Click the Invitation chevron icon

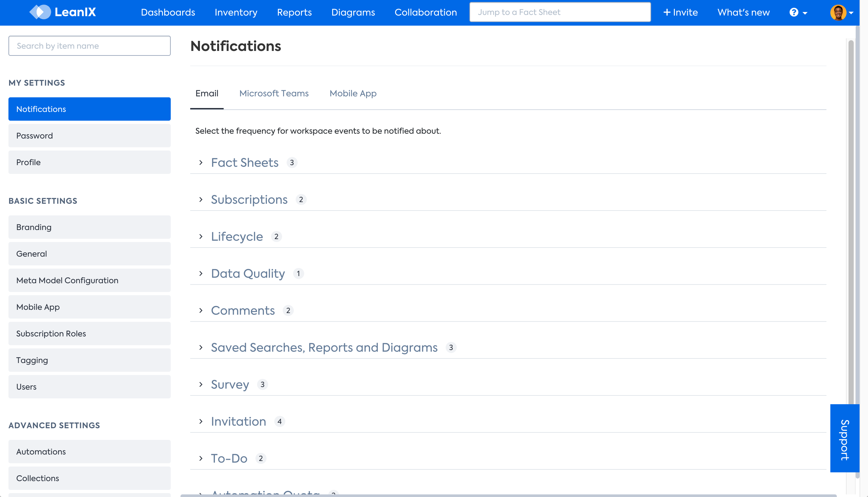[x=201, y=421]
